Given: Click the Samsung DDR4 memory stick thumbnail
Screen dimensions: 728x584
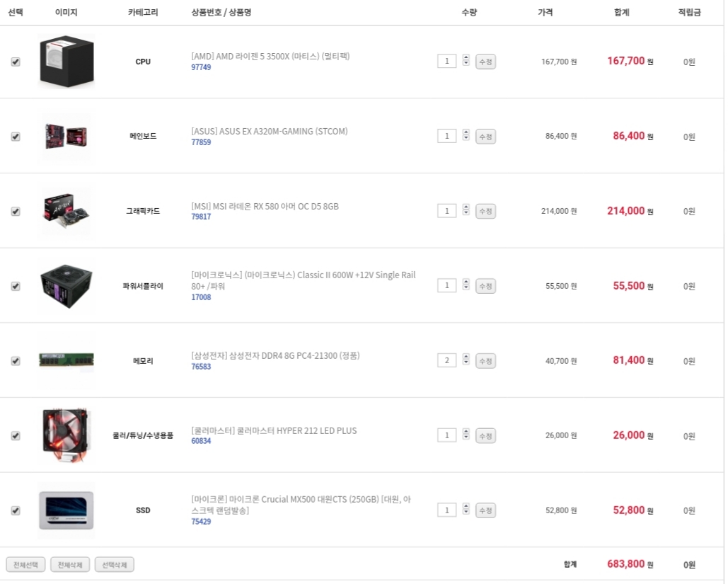Looking at the screenshot, I should (66, 361).
